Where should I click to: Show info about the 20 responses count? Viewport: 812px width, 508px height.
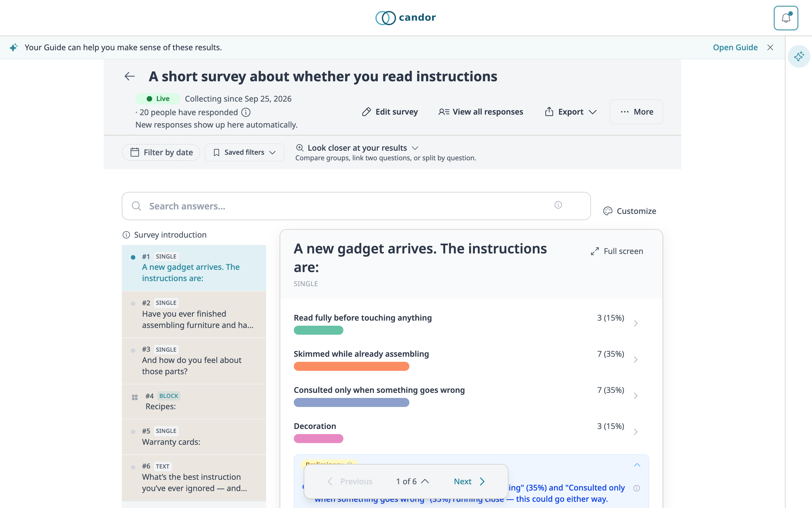(x=246, y=112)
